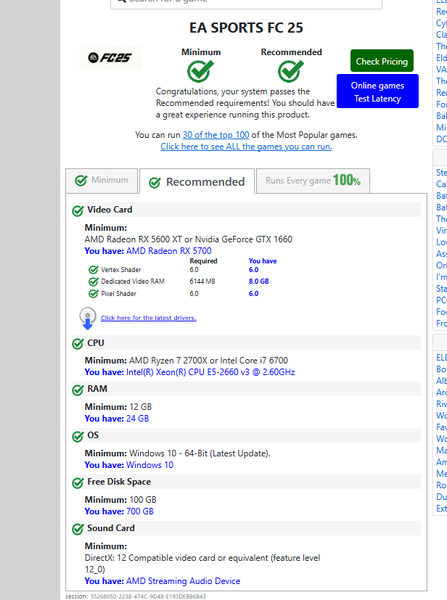Click the game search input field
Viewport: 447px width, 600px height.
point(246,3)
